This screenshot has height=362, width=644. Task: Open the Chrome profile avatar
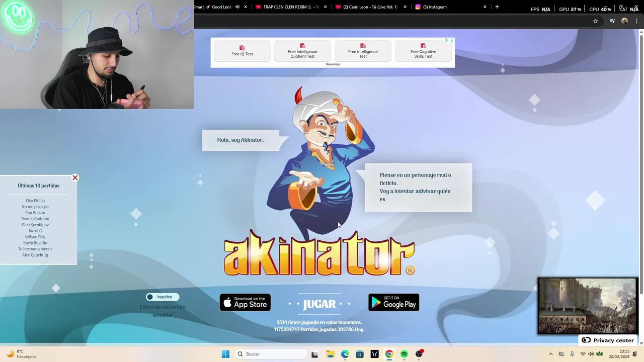coord(624,21)
